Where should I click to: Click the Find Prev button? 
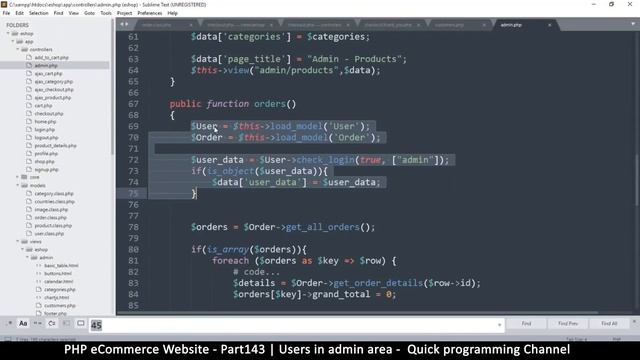pos(568,324)
